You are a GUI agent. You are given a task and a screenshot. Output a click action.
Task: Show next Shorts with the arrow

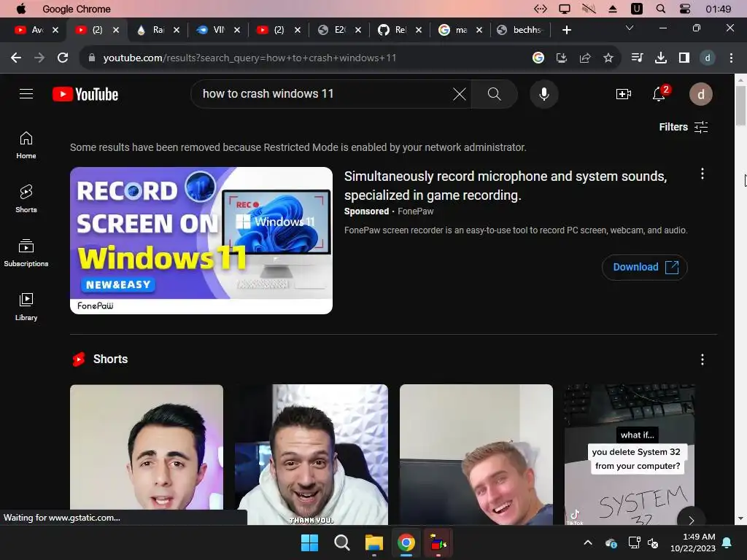(x=692, y=520)
